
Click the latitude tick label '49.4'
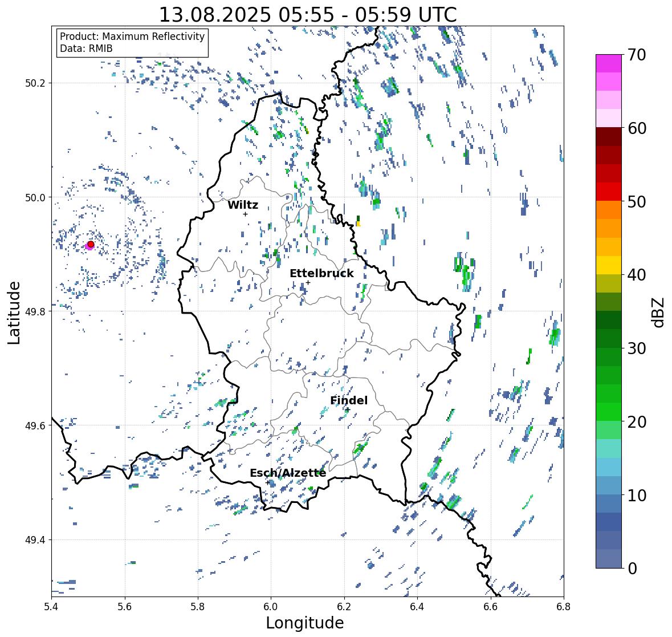pyautogui.click(x=35, y=540)
